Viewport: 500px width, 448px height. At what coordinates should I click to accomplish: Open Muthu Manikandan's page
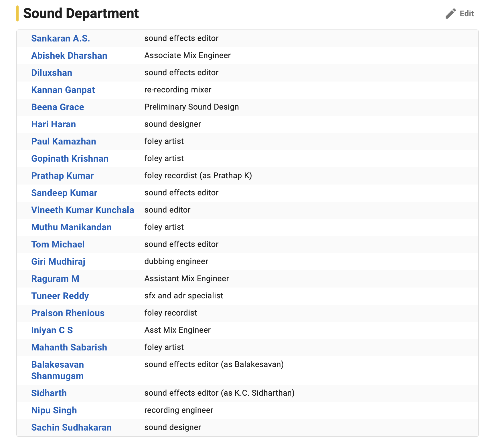click(72, 227)
